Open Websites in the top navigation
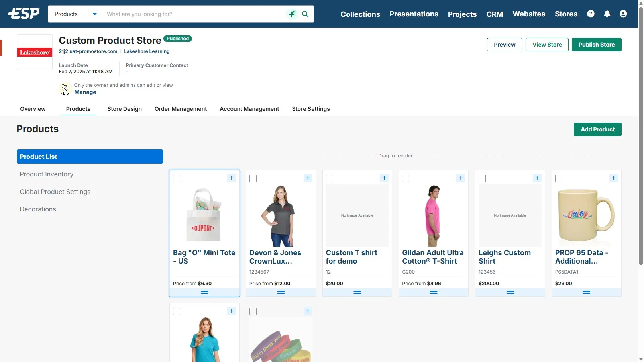 529,14
